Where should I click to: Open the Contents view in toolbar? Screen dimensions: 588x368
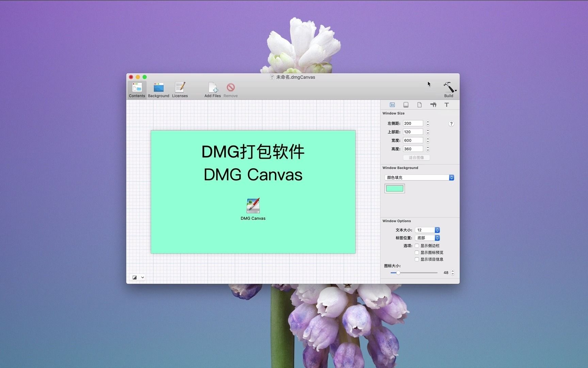[137, 90]
